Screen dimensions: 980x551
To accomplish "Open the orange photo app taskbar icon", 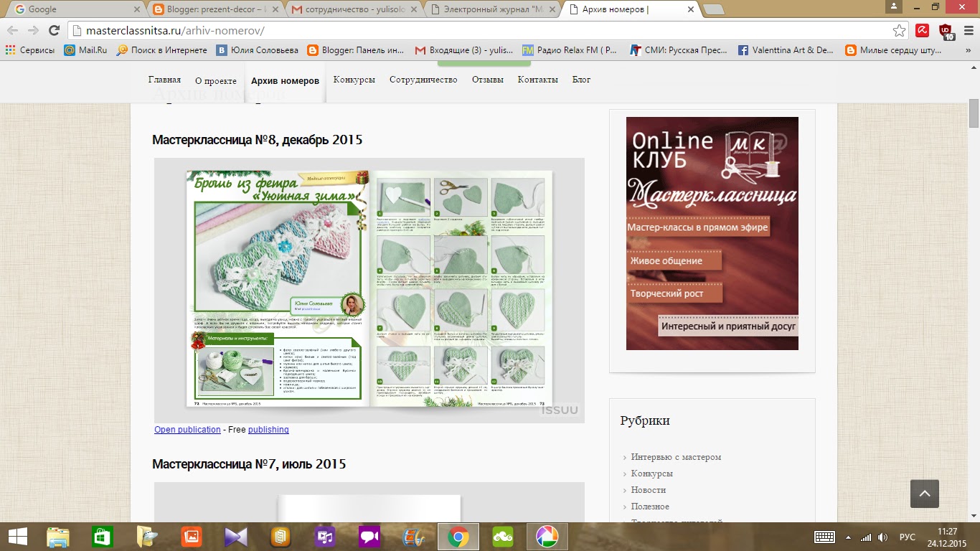I will pyautogui.click(x=192, y=537).
